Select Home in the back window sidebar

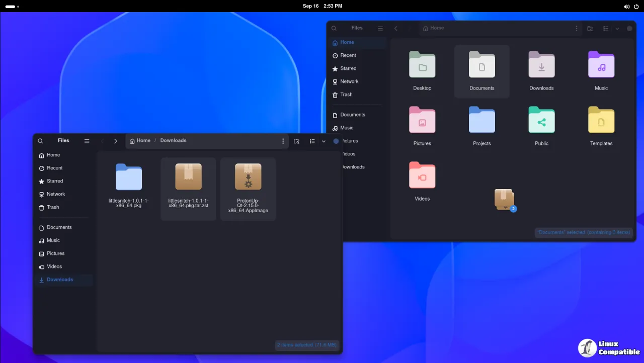[358, 42]
